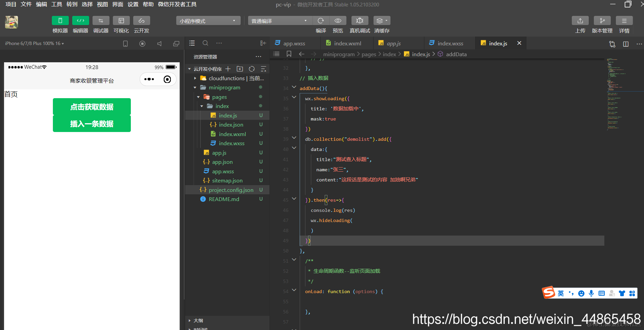Expand the cloudfunctions folder
Viewport: 644px width, 330px height.
[195, 78]
